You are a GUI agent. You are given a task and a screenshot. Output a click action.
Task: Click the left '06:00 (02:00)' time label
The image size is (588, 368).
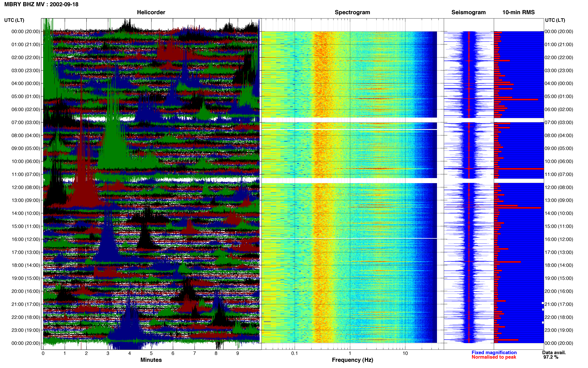coord(26,109)
